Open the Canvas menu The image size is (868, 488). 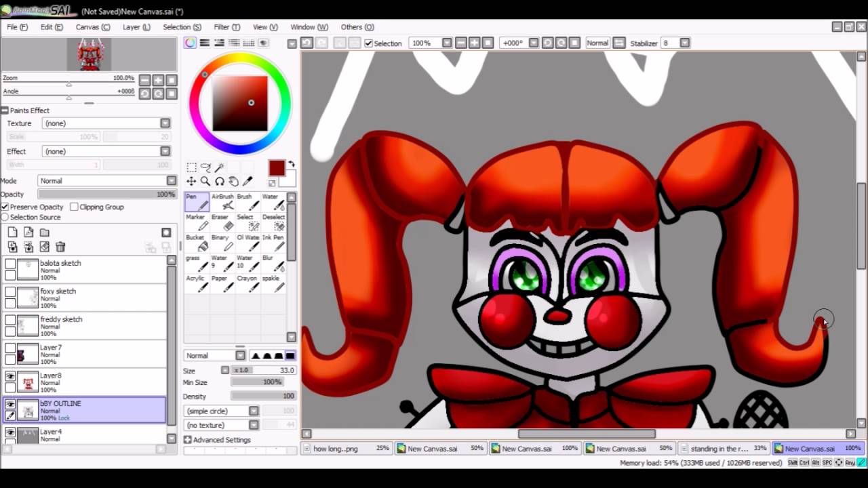(93, 27)
